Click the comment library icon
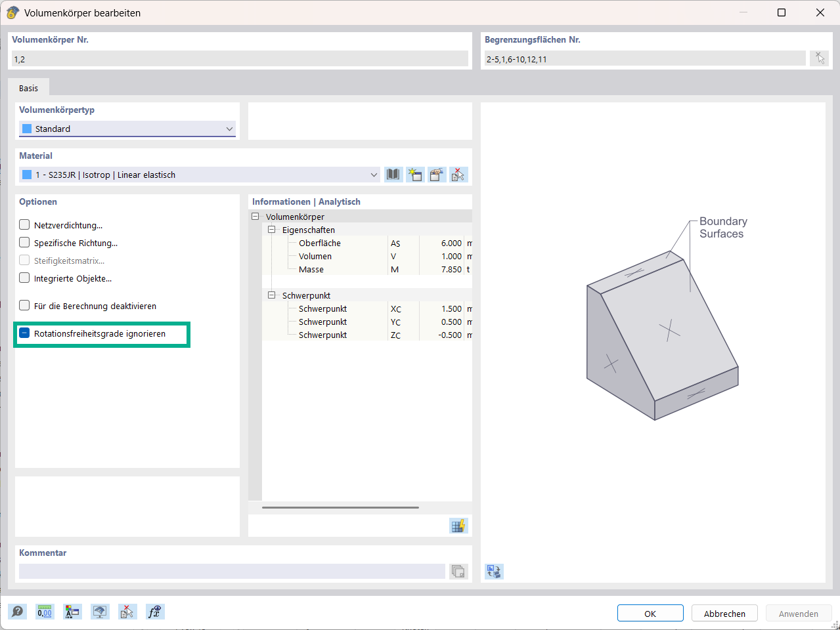 point(458,571)
